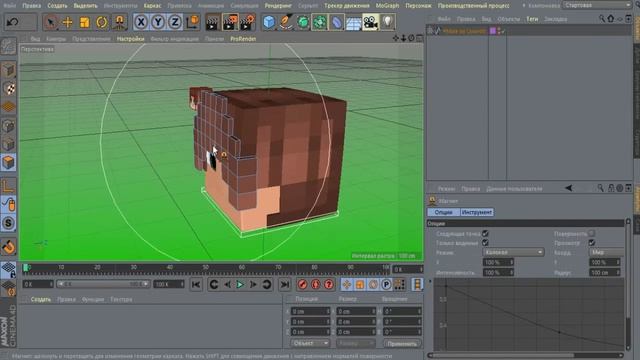The image size is (640, 360).
Task: Toggle the X axis lock
Action: click(141, 22)
